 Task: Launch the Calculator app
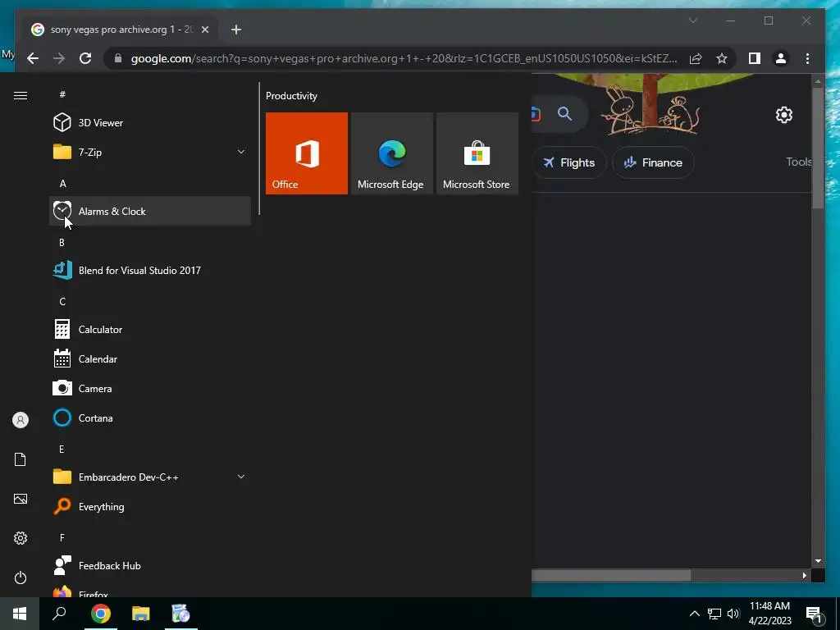point(150,330)
